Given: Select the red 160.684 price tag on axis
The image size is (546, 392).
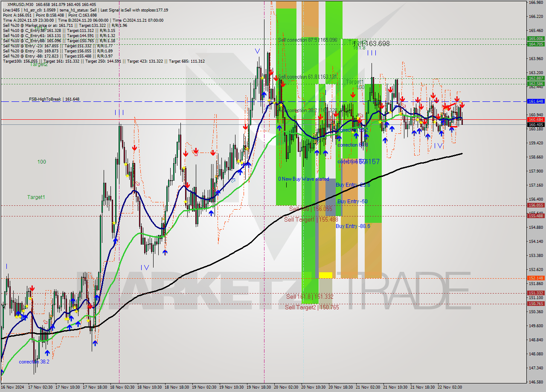Looking at the screenshot, I should [x=536, y=120].
